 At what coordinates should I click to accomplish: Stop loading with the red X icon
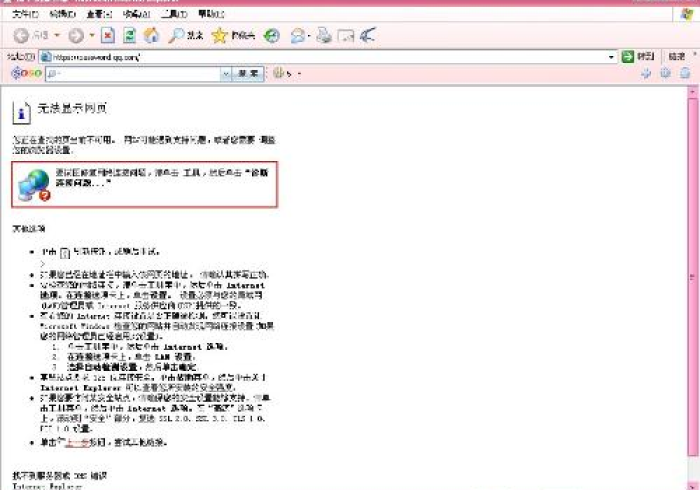tap(108, 36)
